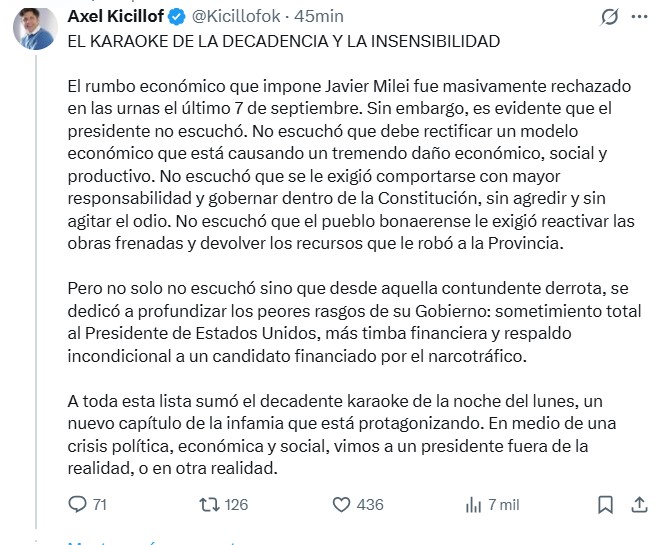Click the reply speech bubble icon
This screenshot has height=545, width=667.
pos(77,504)
